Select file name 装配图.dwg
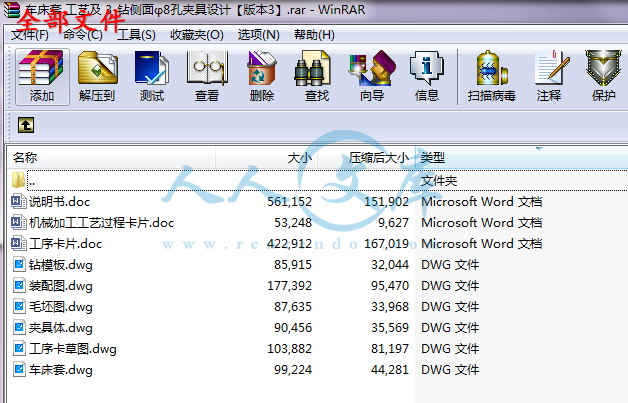Image resolution: width=628 pixels, height=403 pixels. coord(60,286)
